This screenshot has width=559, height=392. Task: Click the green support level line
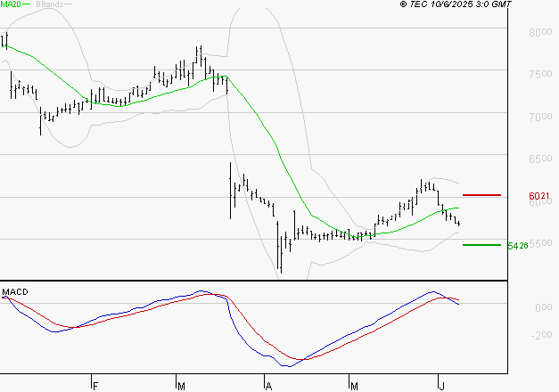pos(481,245)
